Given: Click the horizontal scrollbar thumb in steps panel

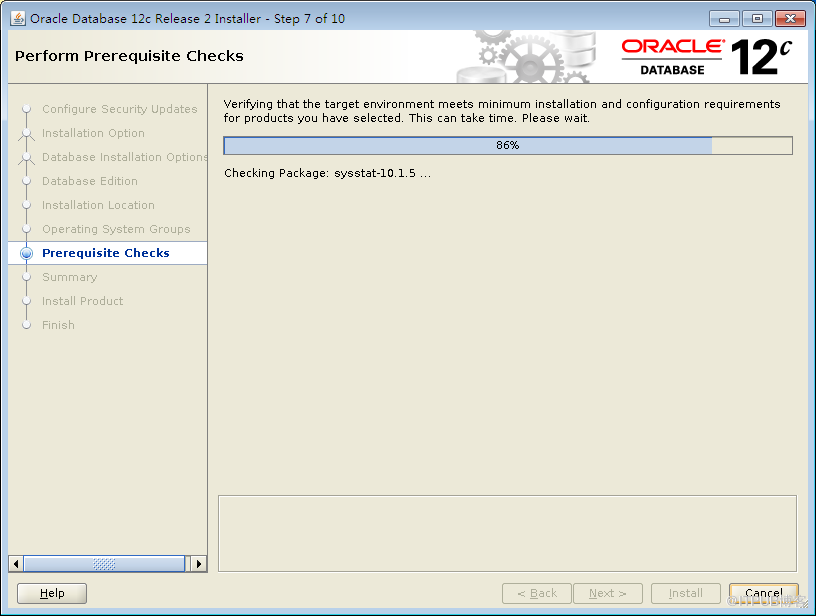Looking at the screenshot, I should [x=104, y=564].
